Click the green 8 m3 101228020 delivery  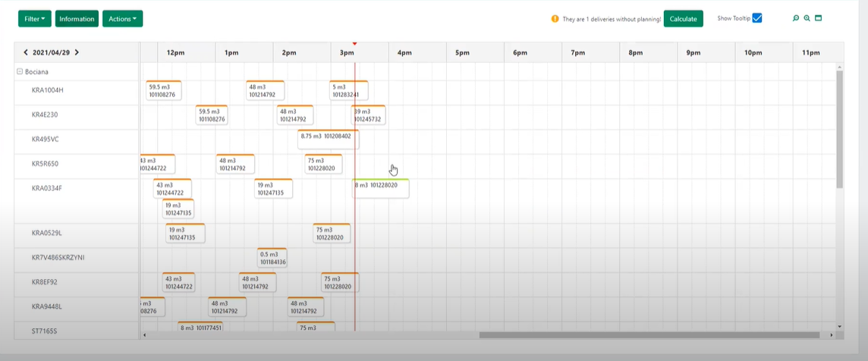(x=381, y=189)
